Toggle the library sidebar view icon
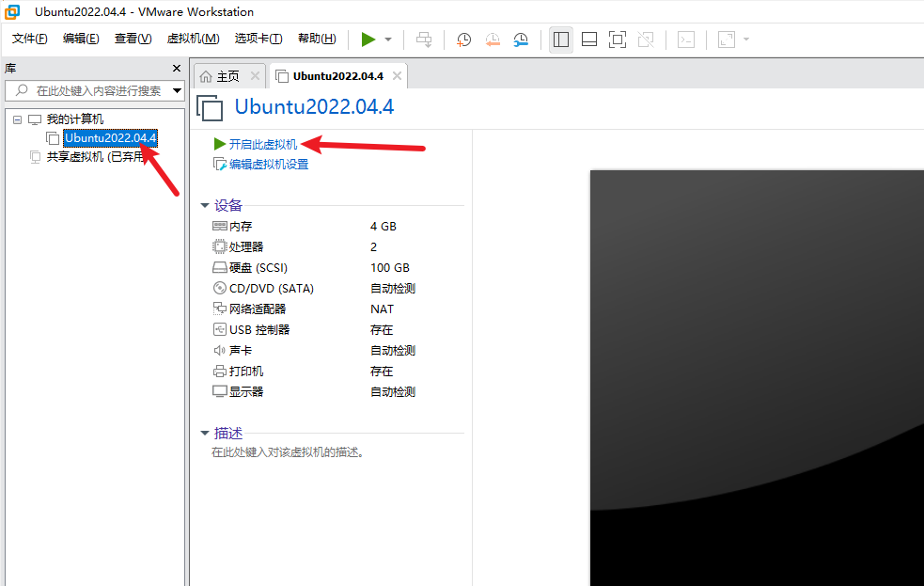 (561, 40)
